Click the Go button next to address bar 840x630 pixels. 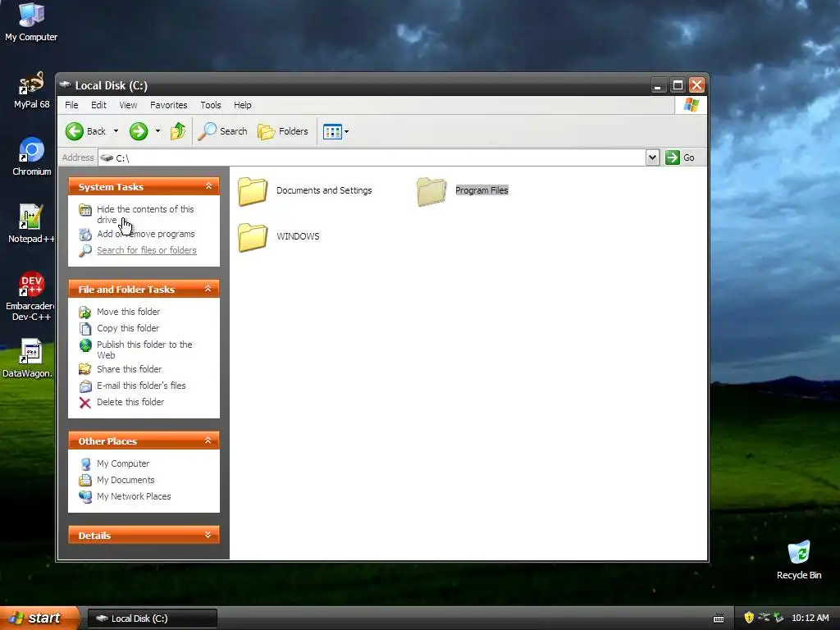pos(680,157)
